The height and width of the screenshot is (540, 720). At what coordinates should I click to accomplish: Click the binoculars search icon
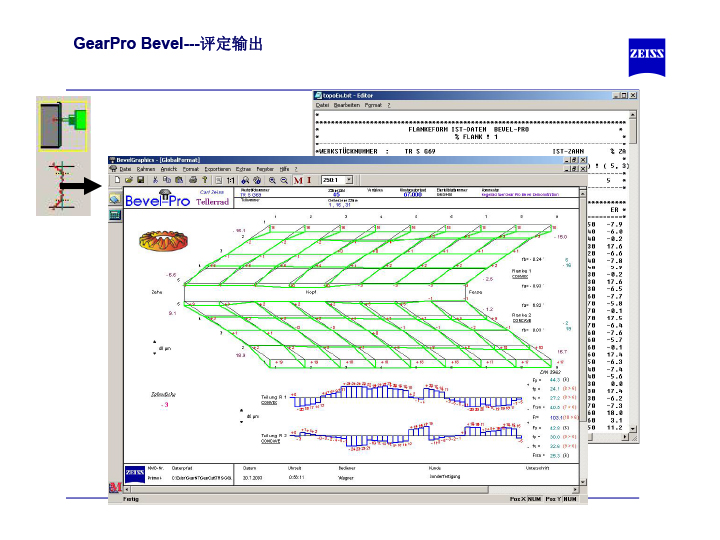click(x=245, y=180)
